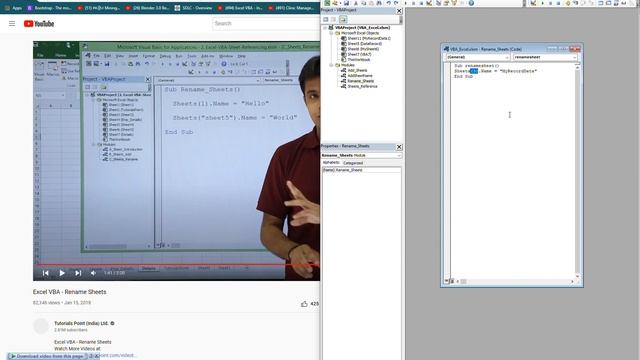Click the Undo arrow in the VBA toolbar
The image size is (640, 360).
coord(389,3)
